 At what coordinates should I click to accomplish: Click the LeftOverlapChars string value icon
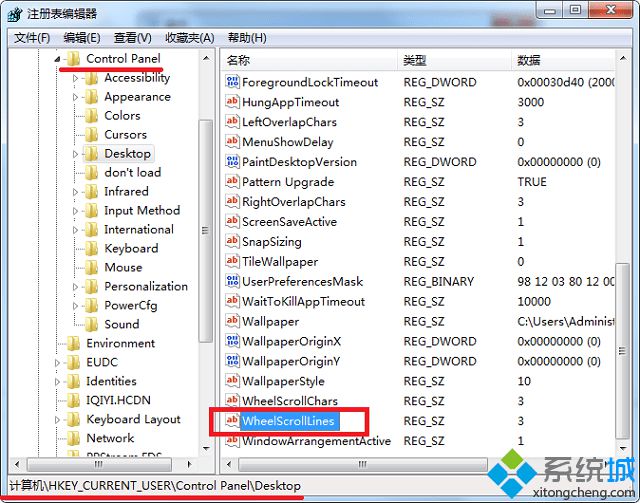coord(232,122)
